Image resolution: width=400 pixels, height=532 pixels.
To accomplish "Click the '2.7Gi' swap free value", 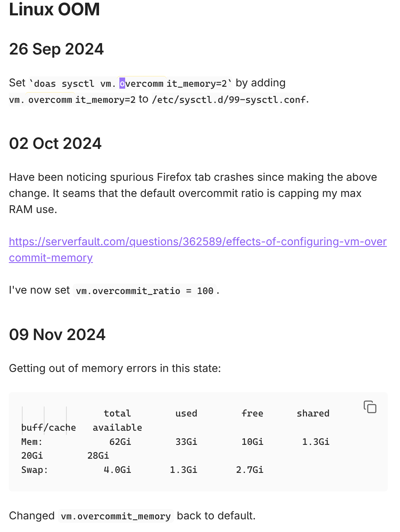I will click(x=250, y=470).
